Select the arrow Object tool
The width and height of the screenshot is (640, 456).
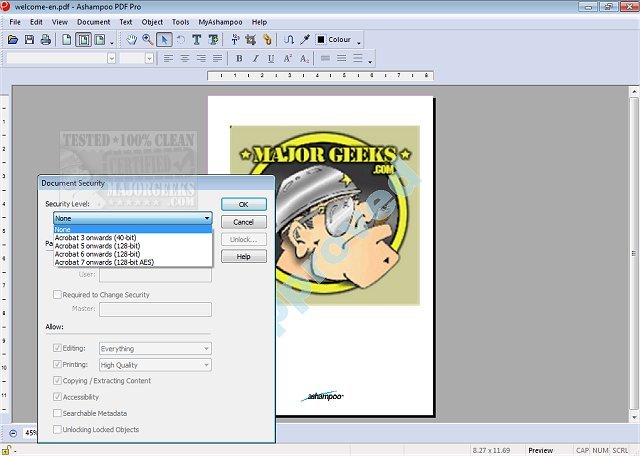click(x=164, y=40)
